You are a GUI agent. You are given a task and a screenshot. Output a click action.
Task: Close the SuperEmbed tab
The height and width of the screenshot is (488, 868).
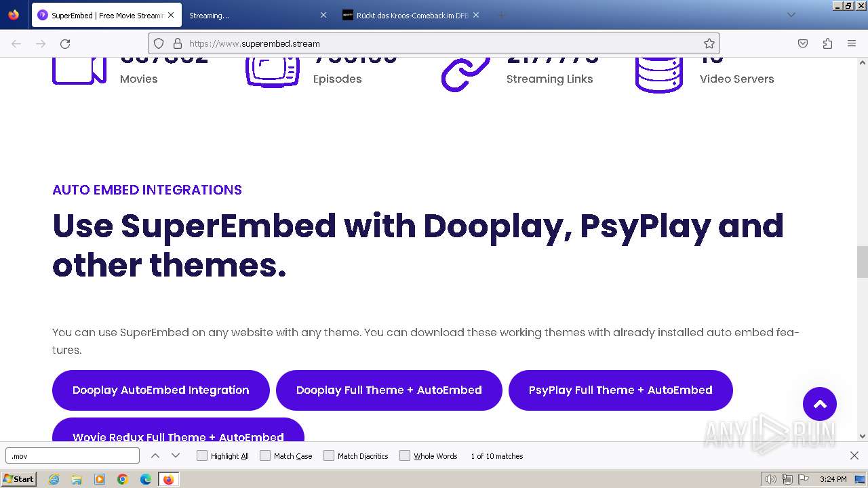171,15
